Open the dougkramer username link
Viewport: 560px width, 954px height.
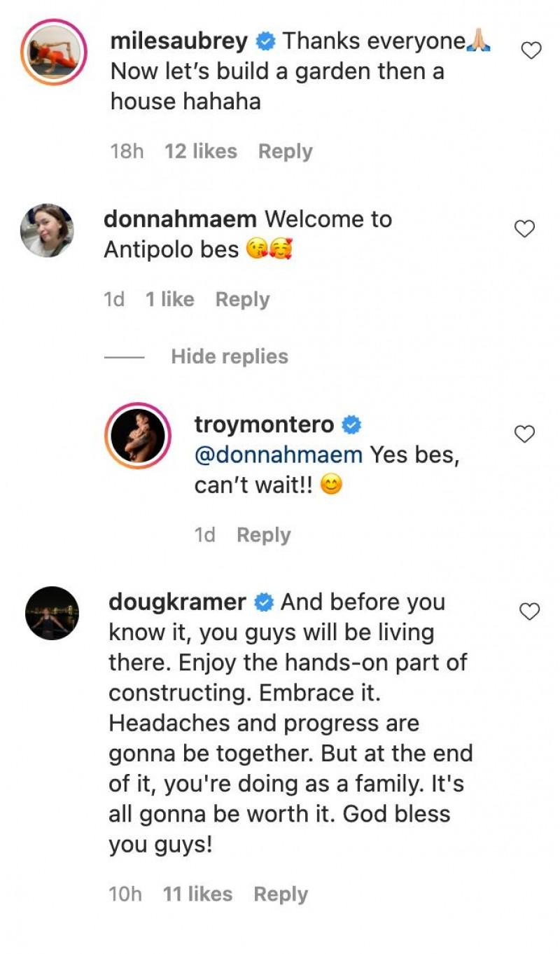[177, 602]
